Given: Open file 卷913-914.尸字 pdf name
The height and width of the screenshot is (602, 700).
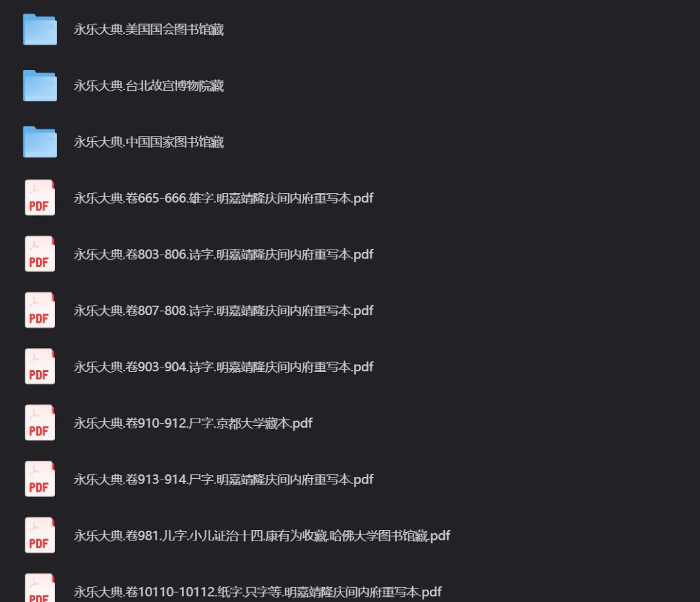Looking at the screenshot, I should point(223,480).
